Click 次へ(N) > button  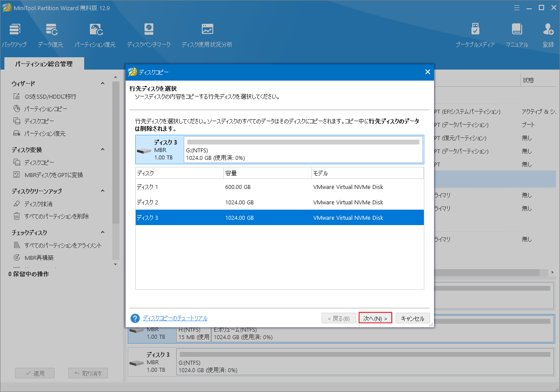(375, 318)
